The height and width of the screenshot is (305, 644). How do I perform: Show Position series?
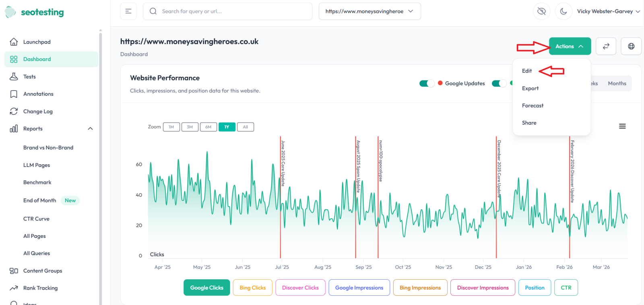pos(535,288)
